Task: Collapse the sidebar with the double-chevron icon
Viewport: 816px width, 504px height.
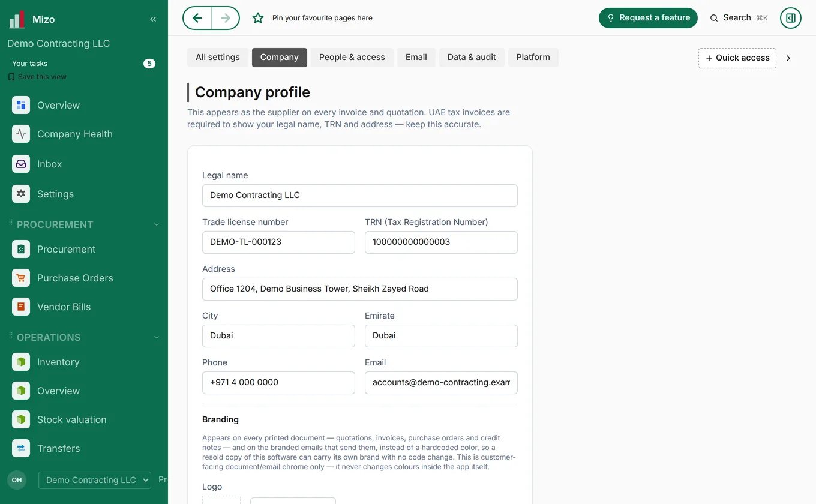Action: [153, 19]
